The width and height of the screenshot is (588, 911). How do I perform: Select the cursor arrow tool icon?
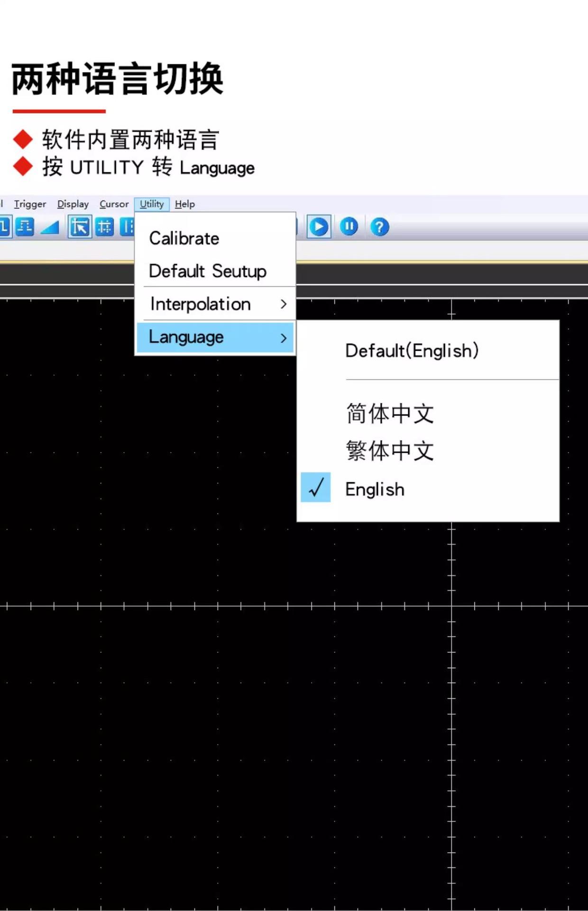(x=79, y=227)
